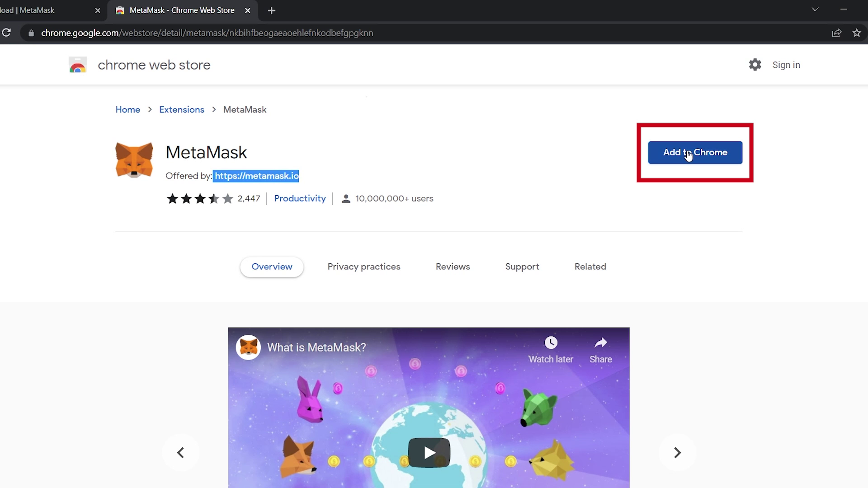Viewport: 868px width, 488px height.
Task: Open the browser tab search chevron
Action: coord(815,9)
